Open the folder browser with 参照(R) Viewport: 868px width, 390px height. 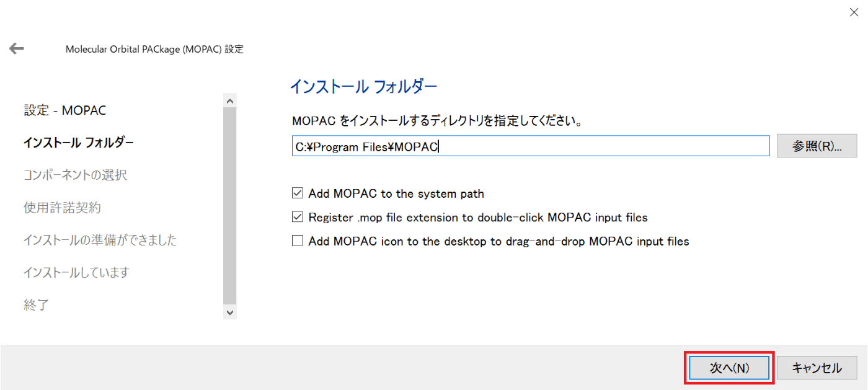[817, 145]
